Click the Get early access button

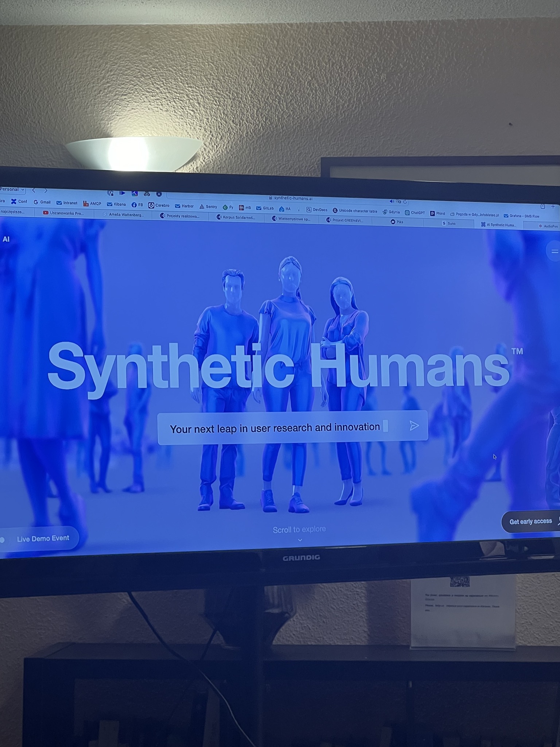coord(530,522)
